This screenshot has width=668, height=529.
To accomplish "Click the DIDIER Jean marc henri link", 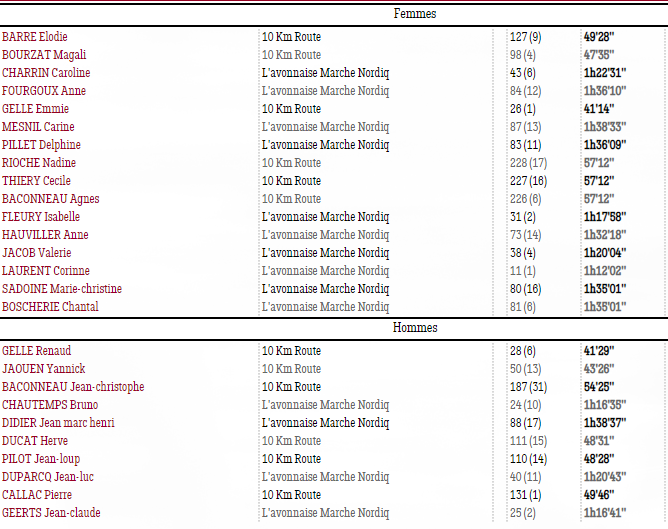I will point(58,423).
